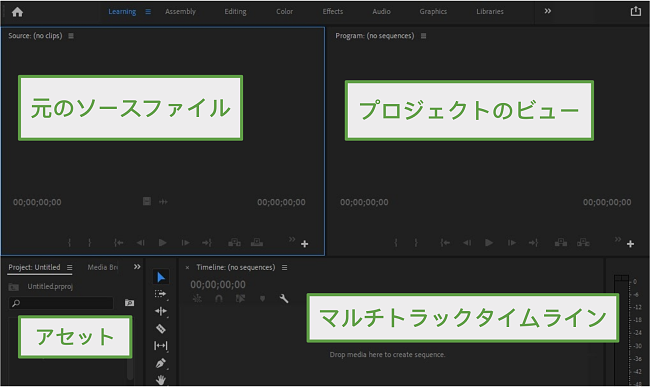Open the Project panel menu icon
This screenshot has height=387, width=650.
pos(70,268)
